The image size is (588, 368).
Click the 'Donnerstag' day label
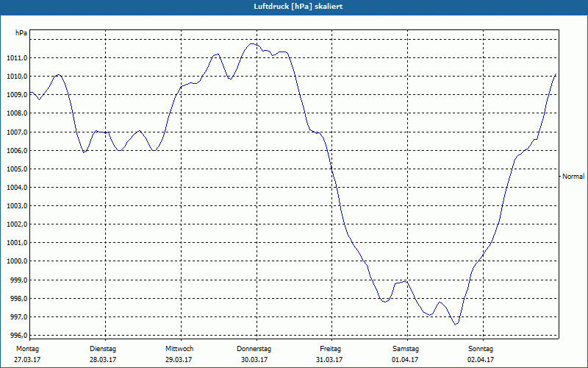click(254, 349)
